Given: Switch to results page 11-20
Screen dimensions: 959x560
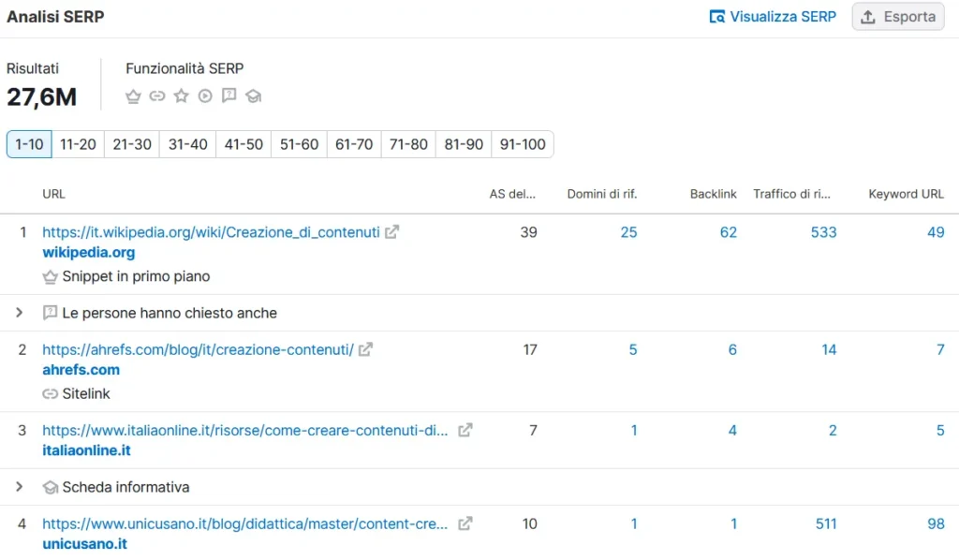Looking at the screenshot, I should click(x=78, y=144).
